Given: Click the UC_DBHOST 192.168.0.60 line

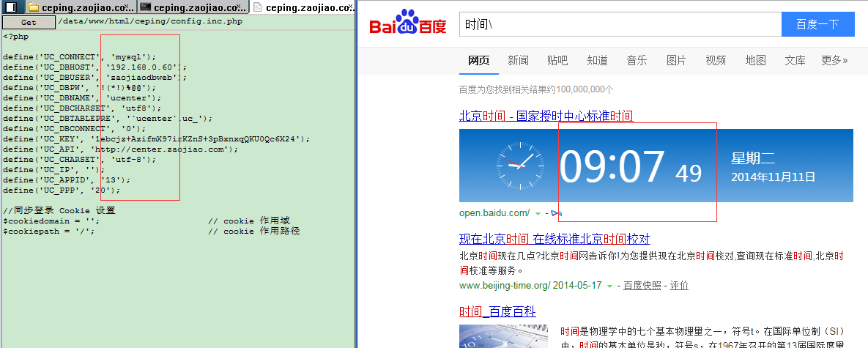Looking at the screenshot, I should click(x=95, y=67).
